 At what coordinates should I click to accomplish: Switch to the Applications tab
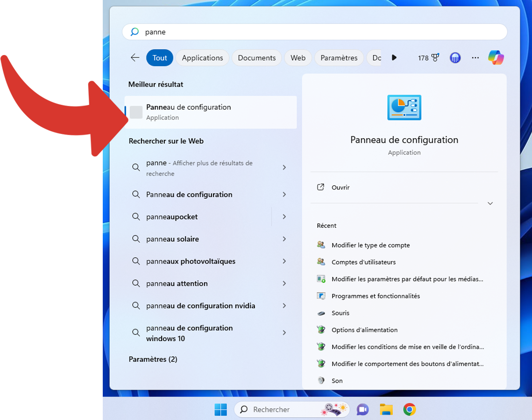pos(202,57)
